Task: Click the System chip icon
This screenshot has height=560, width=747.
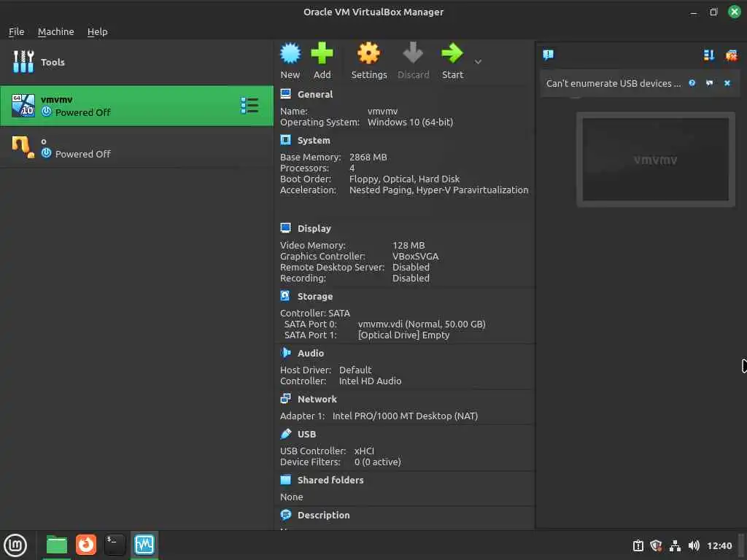Action: point(285,140)
